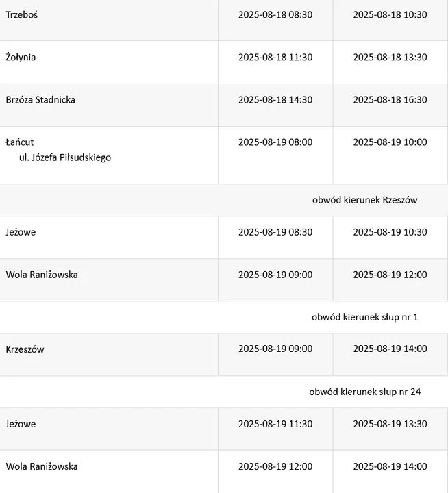448x493 pixels.
Task: Select the 2025-08-19 13:30 end time
Action: tap(390, 424)
